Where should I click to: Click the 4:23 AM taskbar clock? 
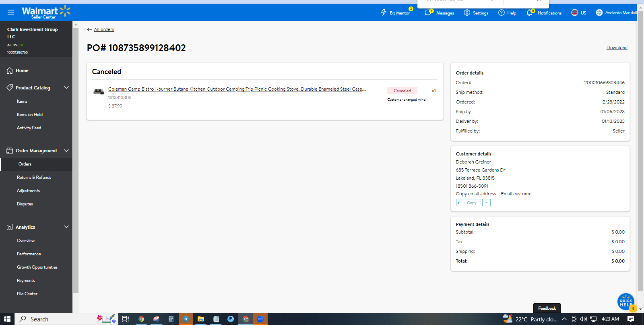[x=610, y=319]
